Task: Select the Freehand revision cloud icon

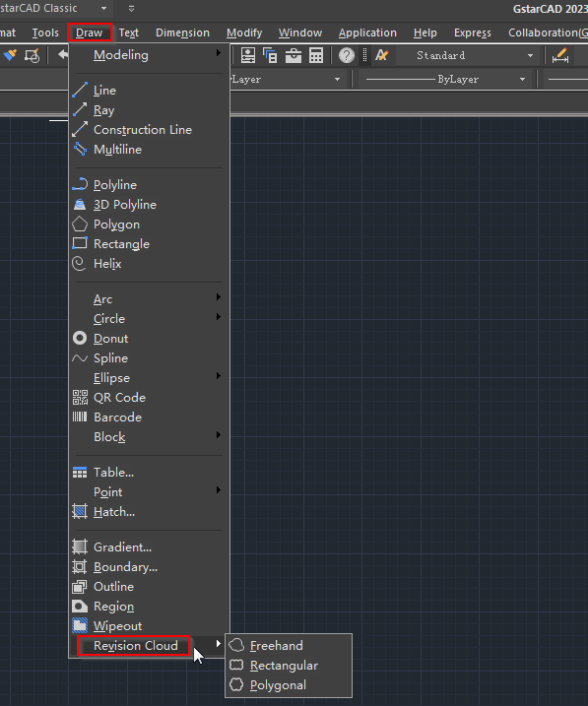Action: point(236,645)
